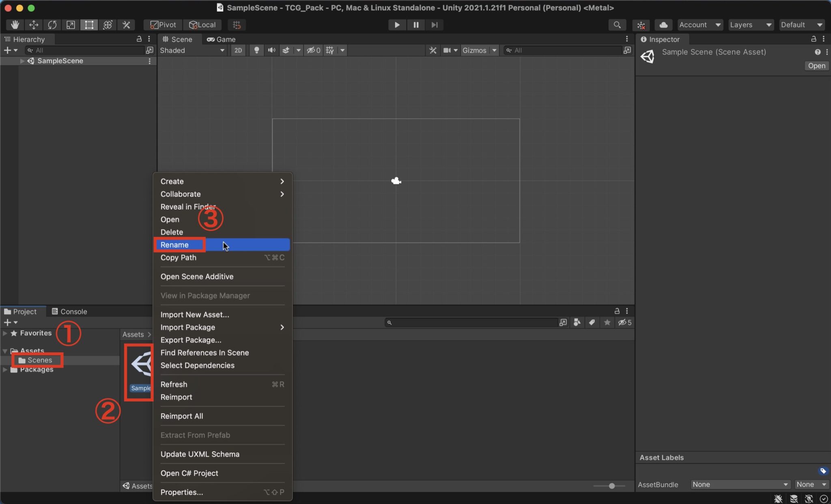Open the Layers dropdown
Image resolution: width=831 pixels, height=504 pixels.
click(750, 25)
